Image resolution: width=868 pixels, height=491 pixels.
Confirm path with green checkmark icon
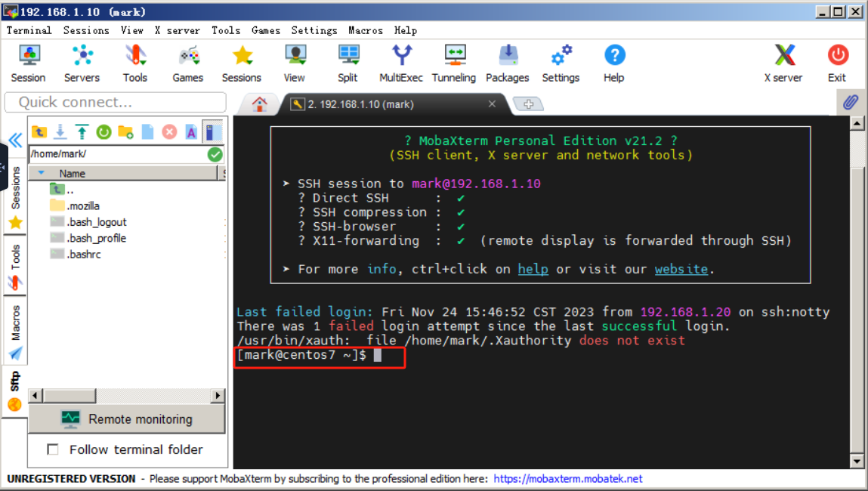(215, 154)
